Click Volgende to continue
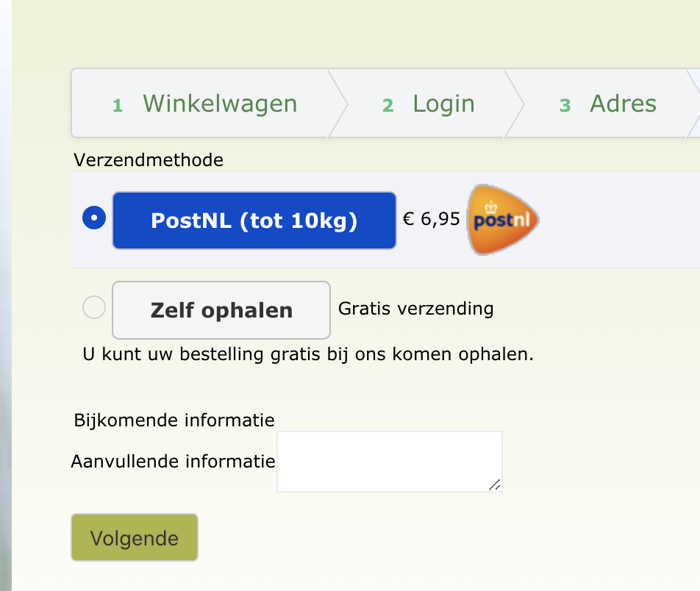700x591 pixels. click(135, 537)
